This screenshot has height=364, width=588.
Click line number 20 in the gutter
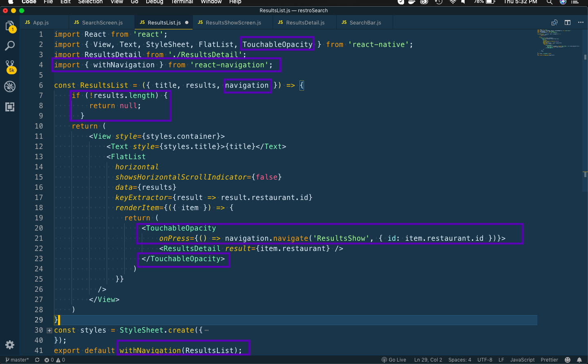click(x=39, y=228)
